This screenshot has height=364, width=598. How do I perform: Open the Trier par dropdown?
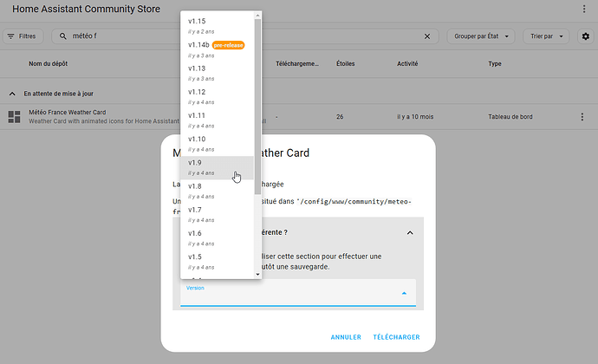(x=546, y=36)
